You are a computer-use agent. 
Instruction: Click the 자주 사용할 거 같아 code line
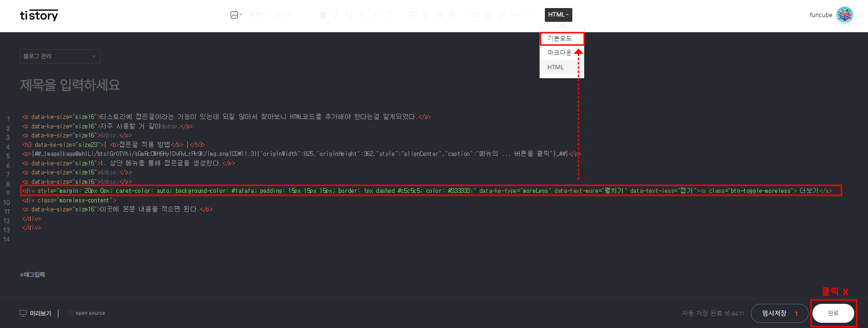tap(107, 126)
